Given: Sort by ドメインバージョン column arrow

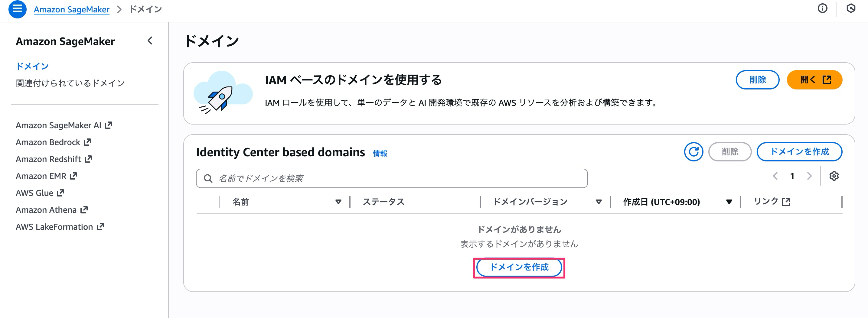Looking at the screenshot, I should tap(599, 202).
